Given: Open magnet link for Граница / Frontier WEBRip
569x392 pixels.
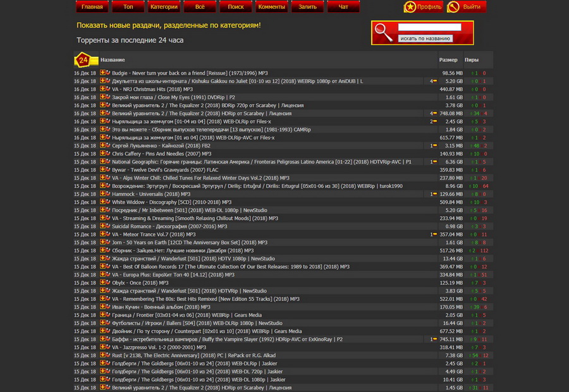Looking at the screenshot, I should [x=107, y=314].
